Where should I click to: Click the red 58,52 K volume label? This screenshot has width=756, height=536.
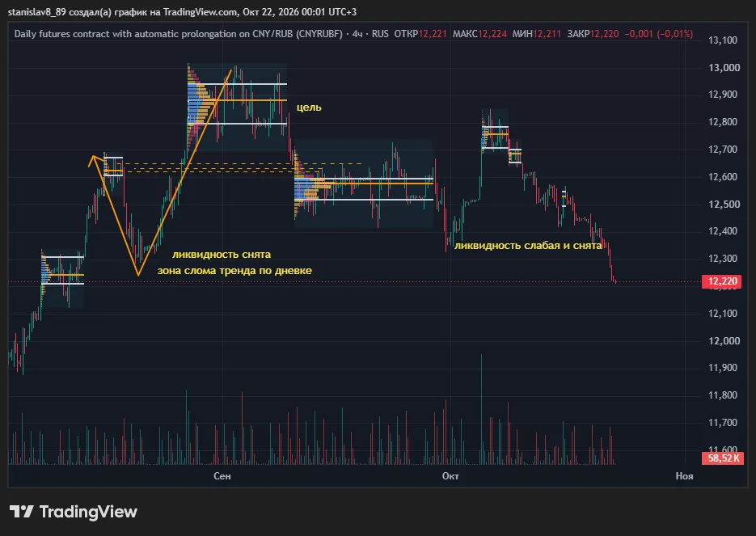click(723, 458)
